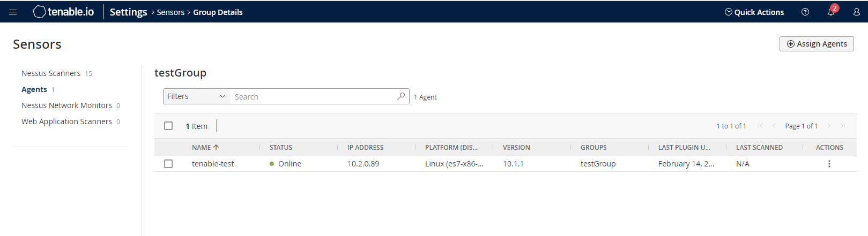Click the search magnifier icon
The width and height of the screenshot is (868, 236).
401,96
